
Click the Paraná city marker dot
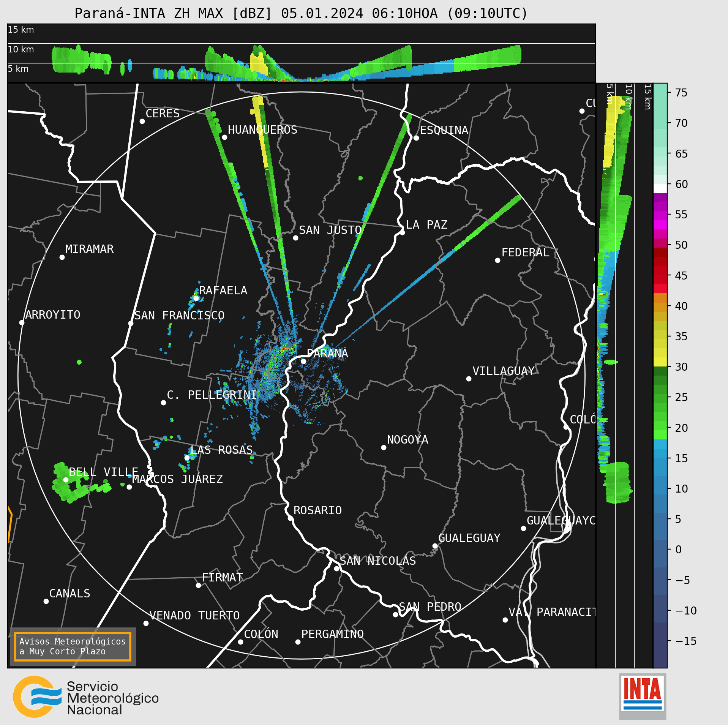(303, 361)
